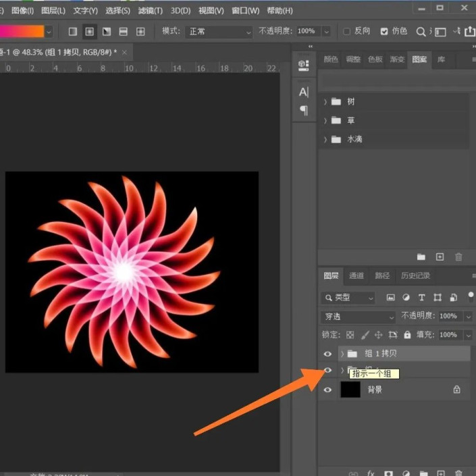476x476 pixels.
Task: Open the 窗口(W) menu
Action: 245,11
